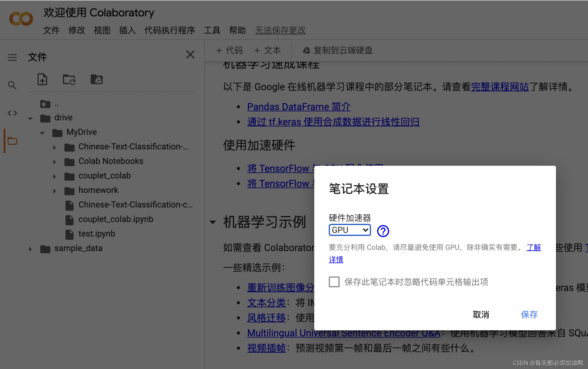Toggle omit code cell output checkbox
Image resolution: width=588 pixels, height=369 pixels.
(334, 282)
